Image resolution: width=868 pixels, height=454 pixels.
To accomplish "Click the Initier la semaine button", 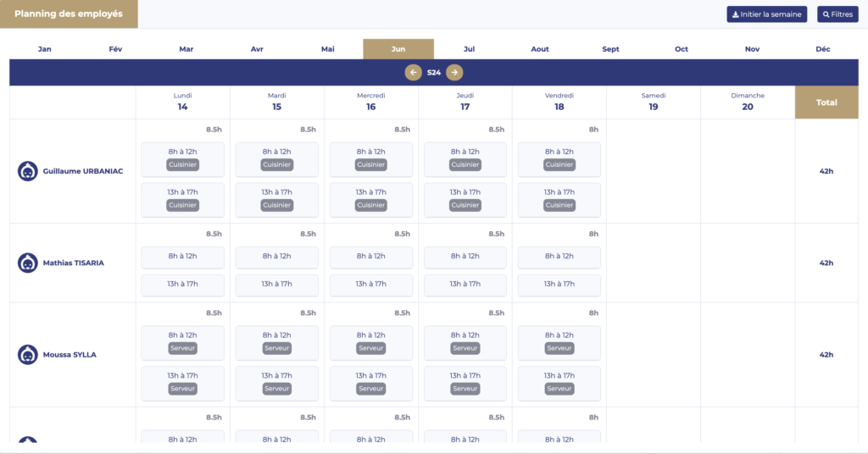I will 766,14.
